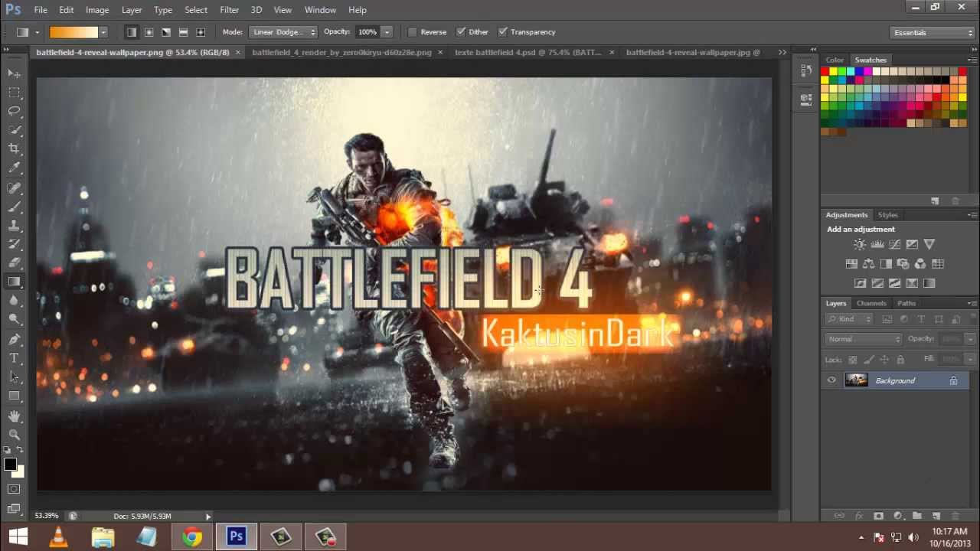Select the Zoom tool
Image resolution: width=980 pixels, height=551 pixels.
click(14, 435)
